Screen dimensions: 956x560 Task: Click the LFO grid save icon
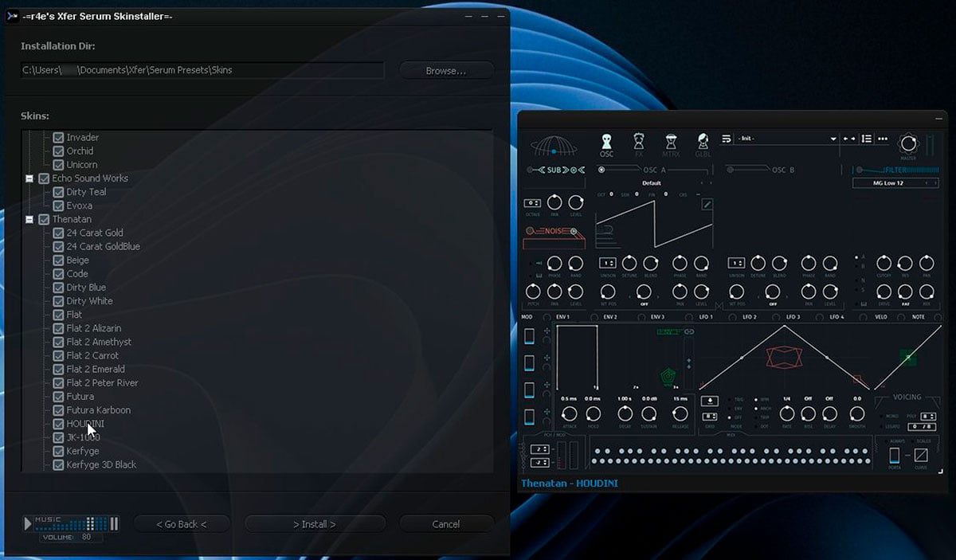click(708, 401)
